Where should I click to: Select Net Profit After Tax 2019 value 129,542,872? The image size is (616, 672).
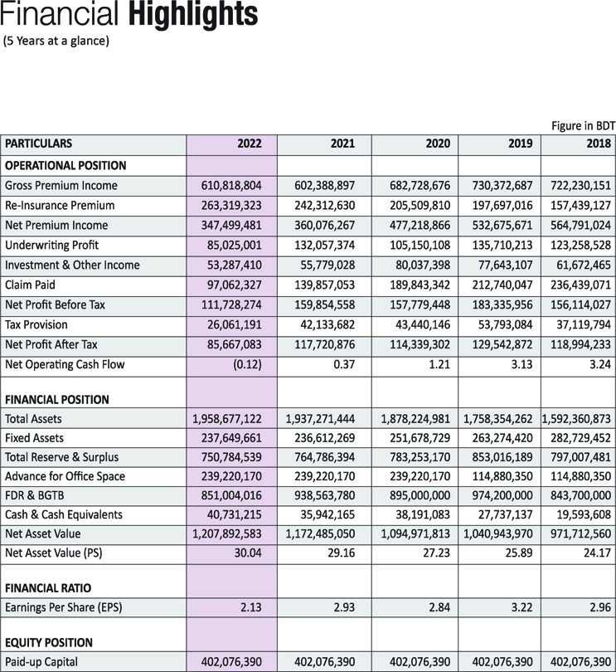coord(502,344)
